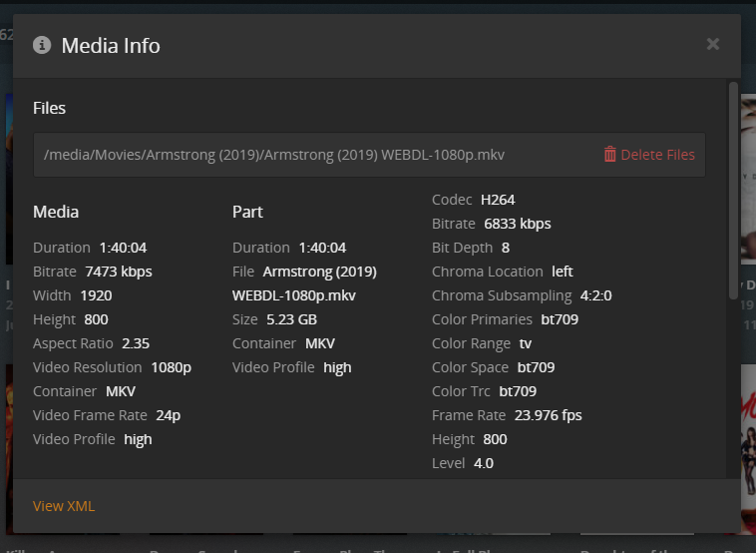
Task: Click the trash can icon for Delete Files
Action: pos(610,155)
